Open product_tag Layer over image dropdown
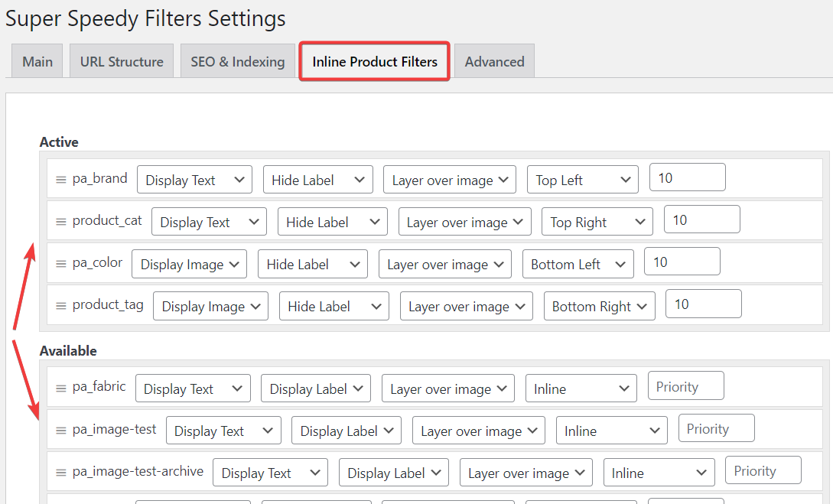The height and width of the screenshot is (504, 833). click(x=467, y=305)
